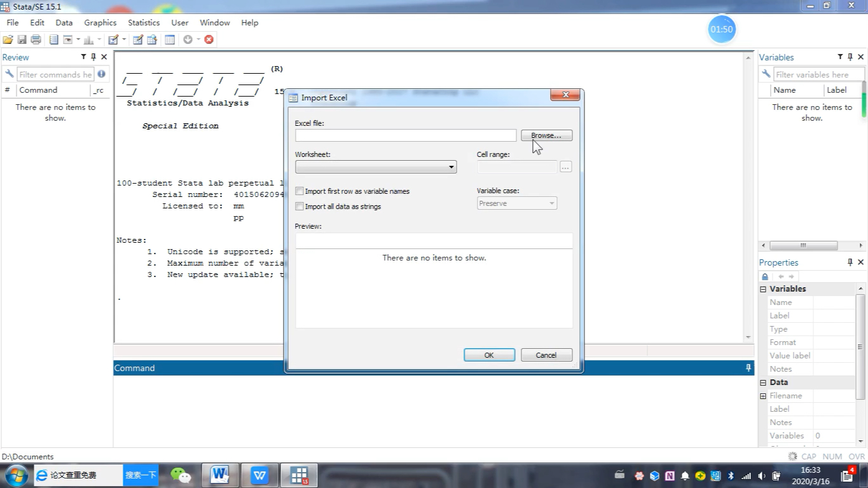This screenshot has height=488, width=868.
Task: Open the Graphics menu
Action: [x=100, y=22]
